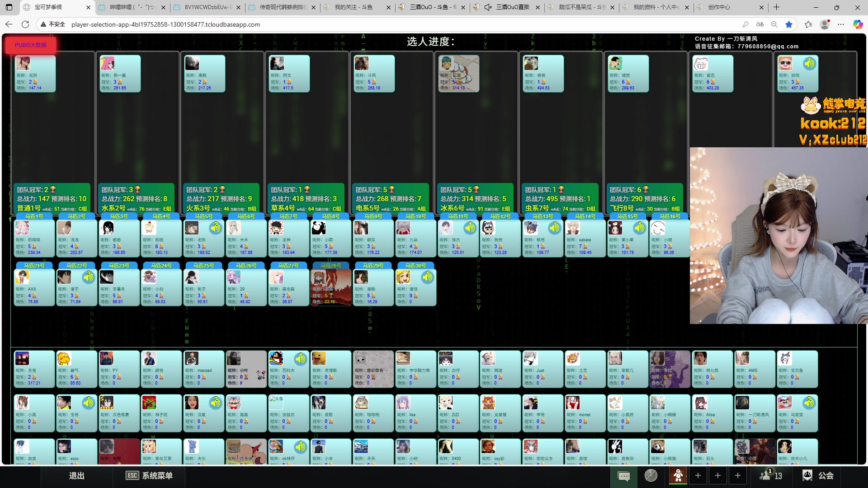Select the 奶喵喵 player card in 马匹1号

(x=34, y=238)
